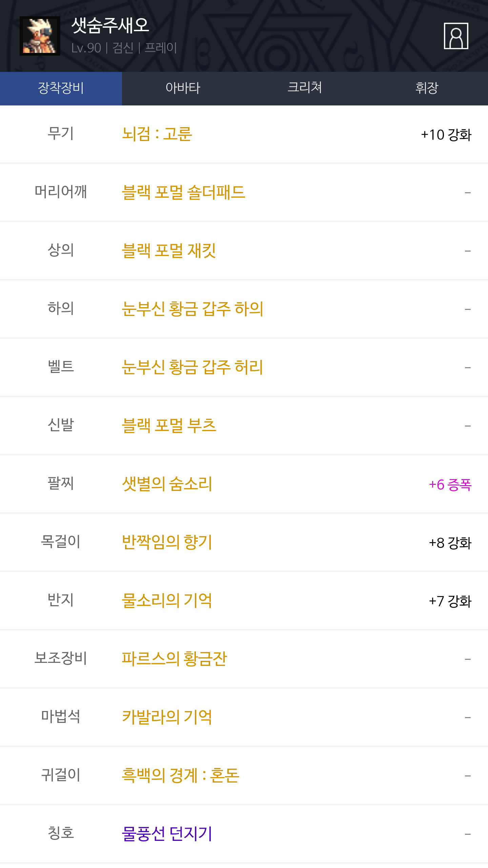Click 블랙 포멀 숄더패드 shoulder item
The image size is (488, 868).
click(183, 193)
